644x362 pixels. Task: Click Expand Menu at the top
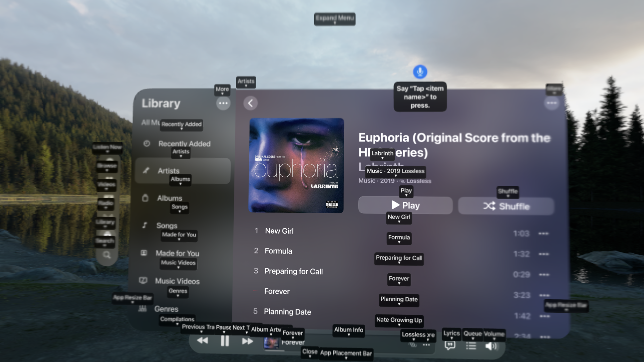pos(334,25)
